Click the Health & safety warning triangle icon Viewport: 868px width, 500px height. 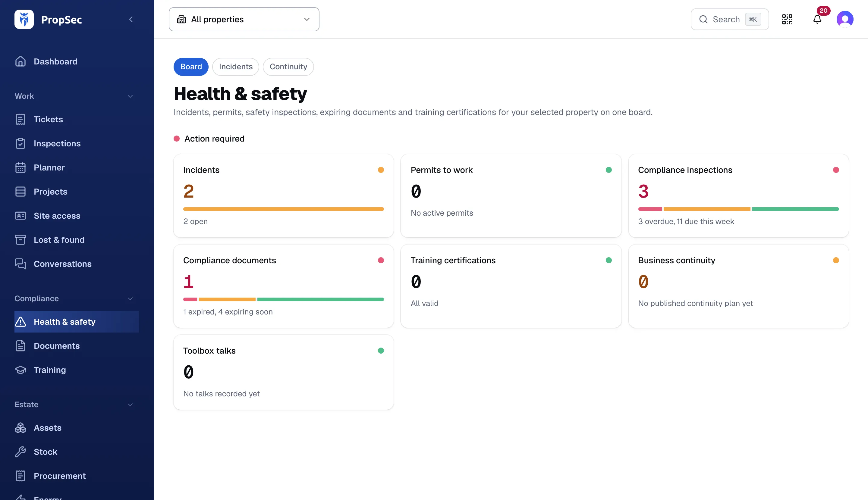(x=20, y=322)
